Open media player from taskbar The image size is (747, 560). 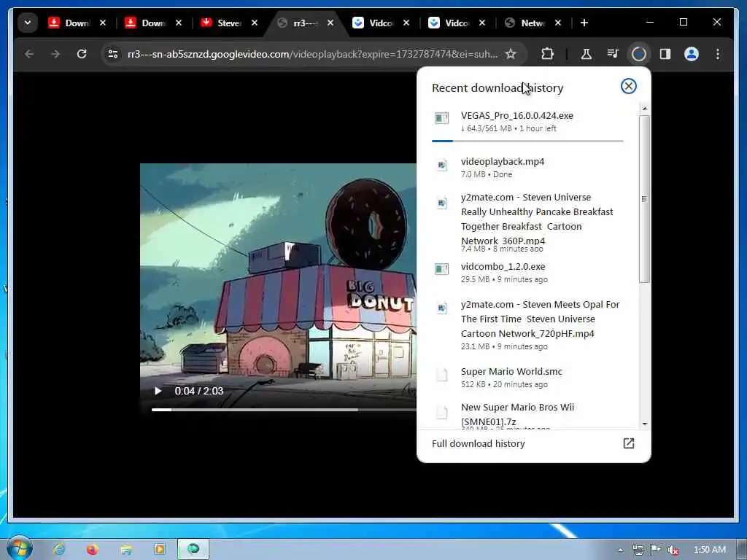(159, 549)
